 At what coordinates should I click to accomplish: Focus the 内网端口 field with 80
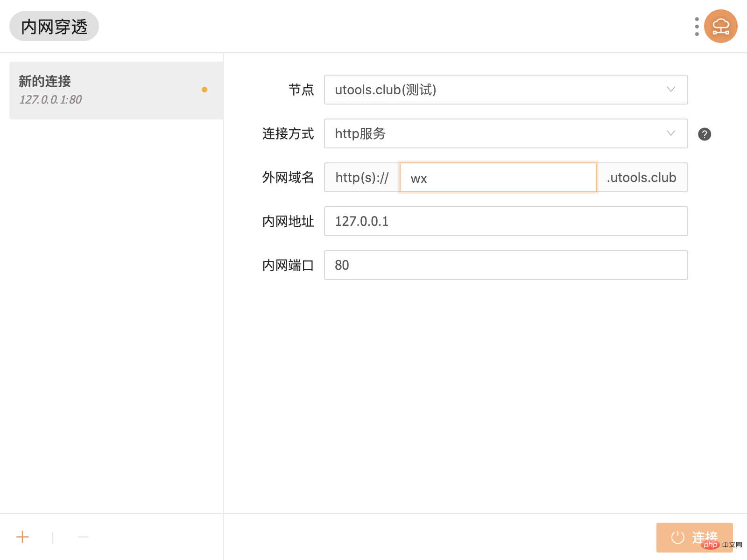(x=506, y=265)
